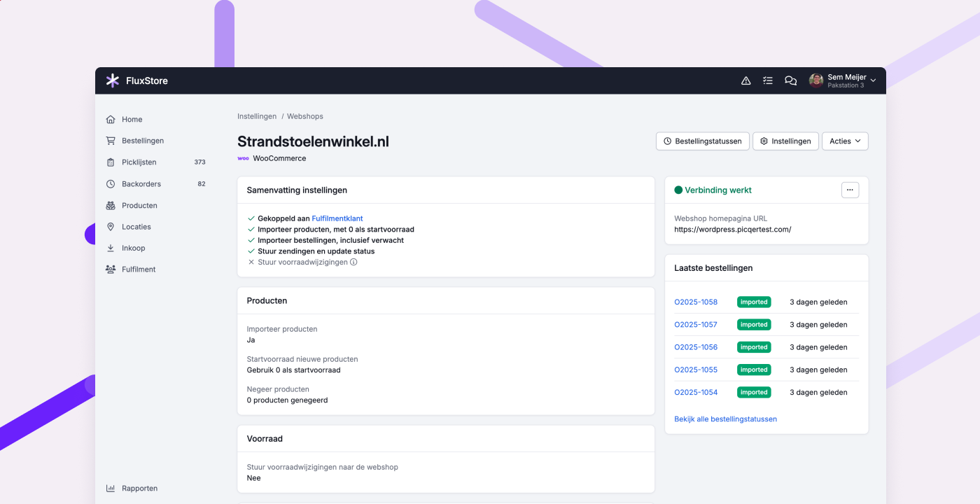Open the warning alerts icon
Screen dimensions: 980x504
point(745,80)
